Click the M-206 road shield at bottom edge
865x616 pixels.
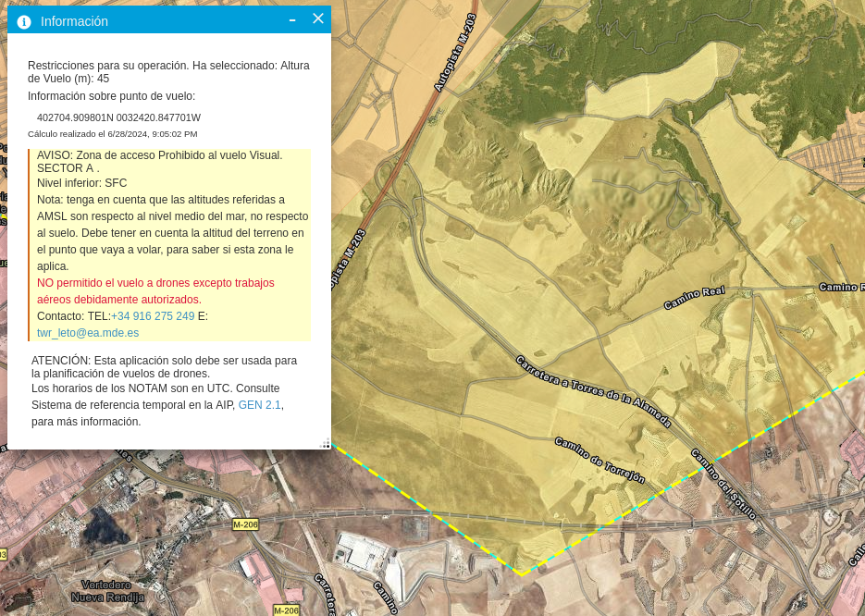(287, 610)
